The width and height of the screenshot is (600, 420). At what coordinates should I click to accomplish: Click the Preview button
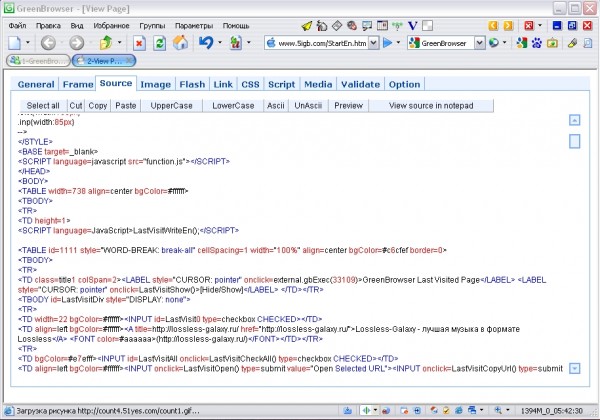tap(348, 106)
